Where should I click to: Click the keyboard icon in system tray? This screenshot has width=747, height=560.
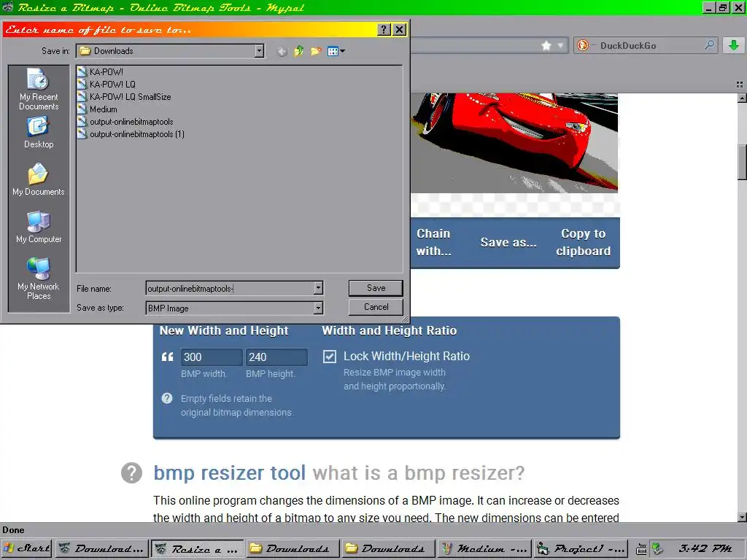tap(641, 549)
